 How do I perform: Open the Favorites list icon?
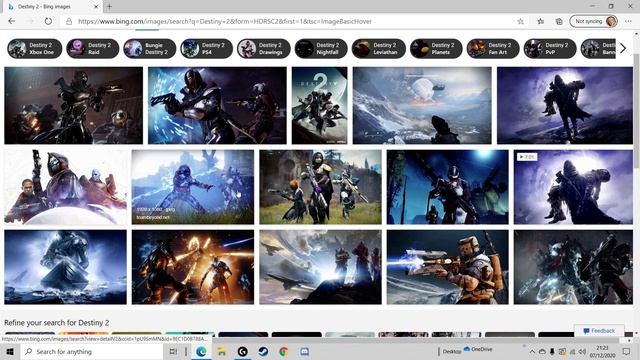pyautogui.click(x=540, y=21)
